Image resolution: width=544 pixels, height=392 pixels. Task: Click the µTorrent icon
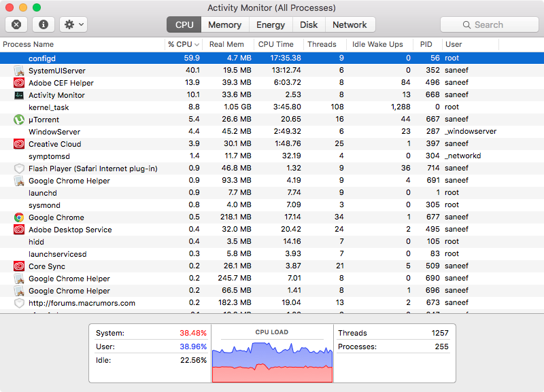pyautogui.click(x=19, y=120)
